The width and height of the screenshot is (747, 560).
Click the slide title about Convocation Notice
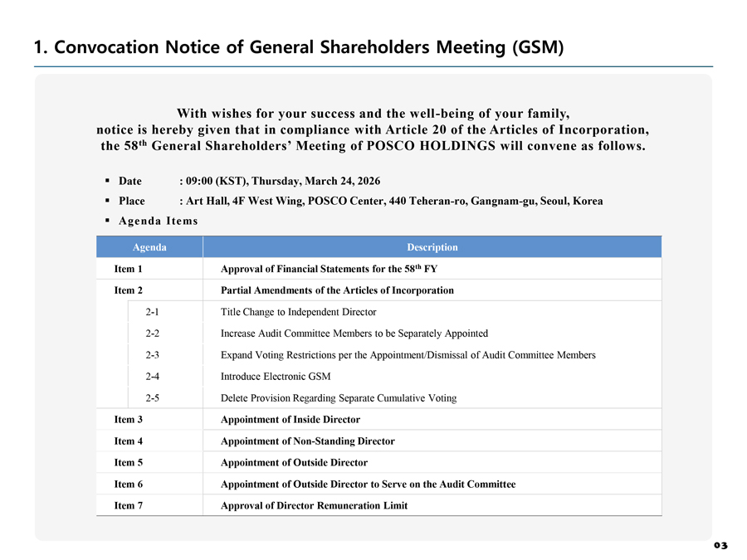(x=298, y=47)
